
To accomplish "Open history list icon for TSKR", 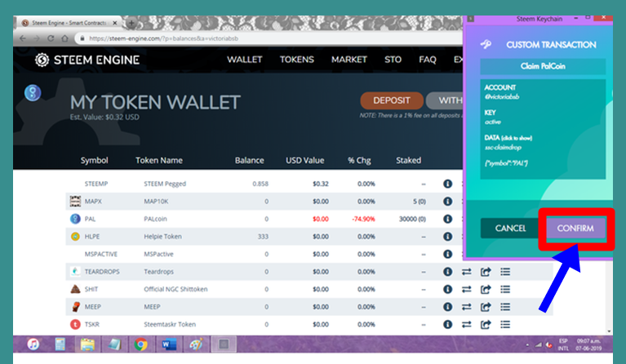I will point(505,325).
